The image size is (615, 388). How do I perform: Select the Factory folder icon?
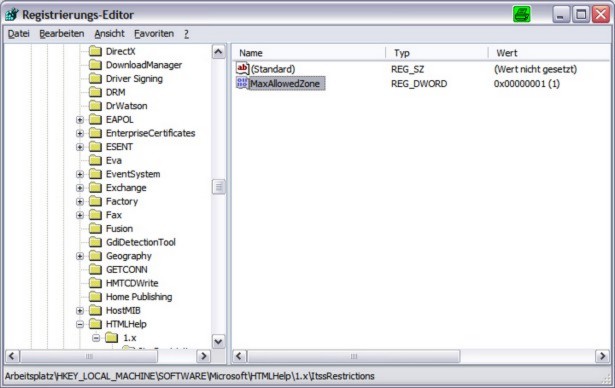click(95, 202)
